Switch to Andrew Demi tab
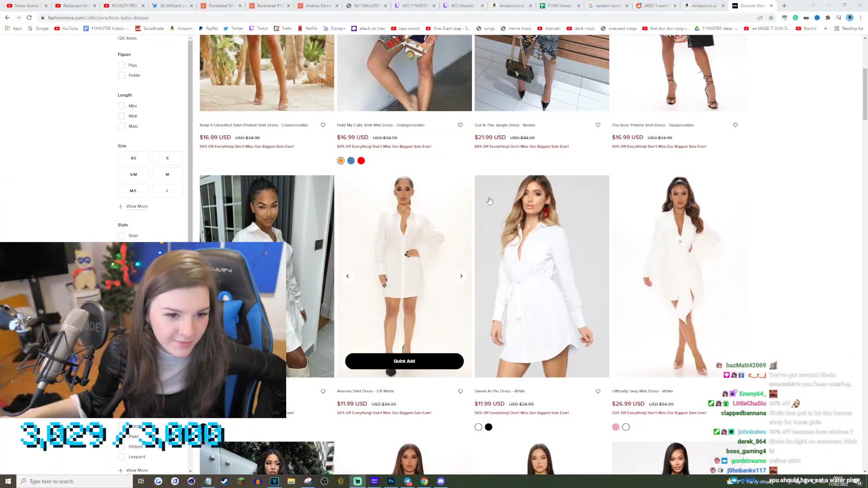 [x=317, y=6]
